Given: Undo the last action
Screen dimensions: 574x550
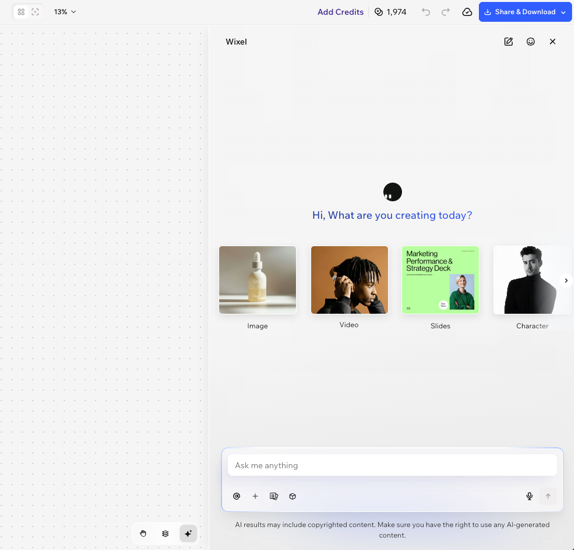Looking at the screenshot, I should [x=426, y=12].
